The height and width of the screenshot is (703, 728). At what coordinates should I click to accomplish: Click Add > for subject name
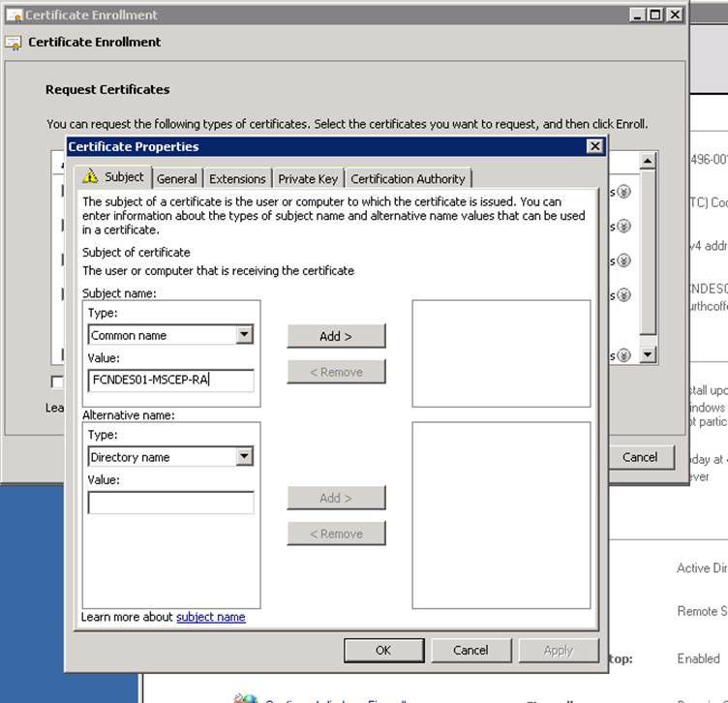pos(336,336)
